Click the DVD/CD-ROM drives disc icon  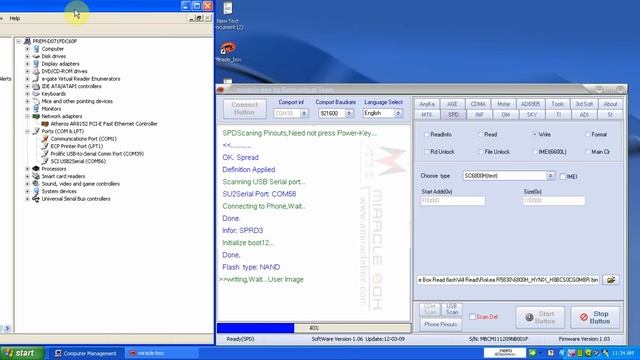pyautogui.click(x=36, y=71)
